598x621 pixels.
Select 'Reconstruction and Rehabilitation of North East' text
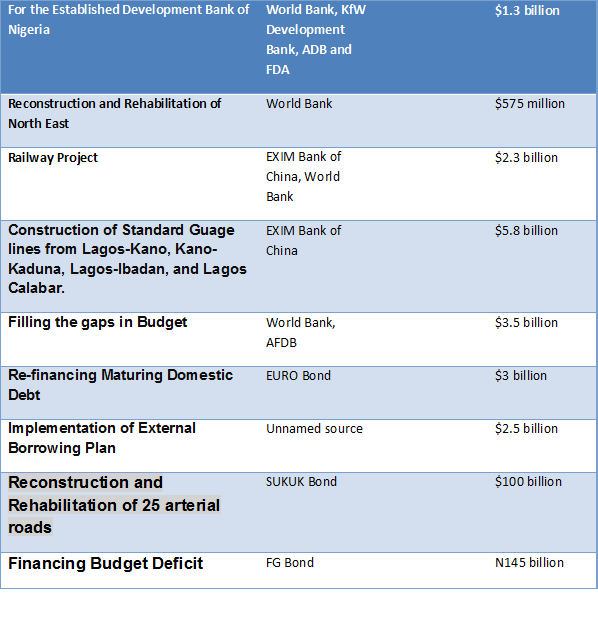114,113
